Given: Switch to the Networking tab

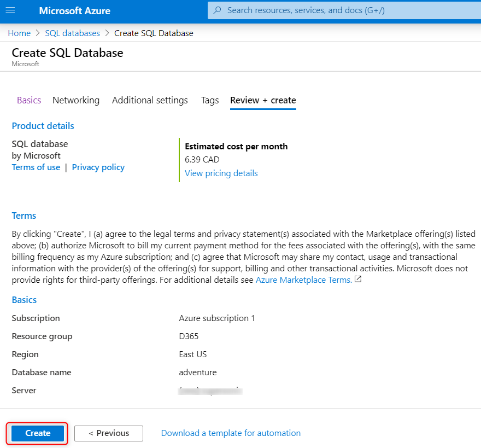Looking at the screenshot, I should point(76,100).
